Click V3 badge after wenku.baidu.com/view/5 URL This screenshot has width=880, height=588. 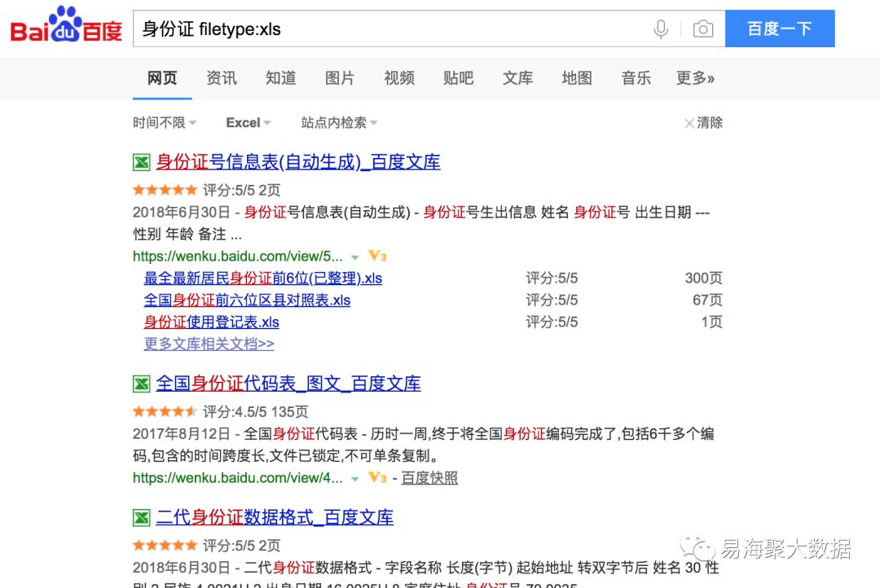(x=377, y=256)
